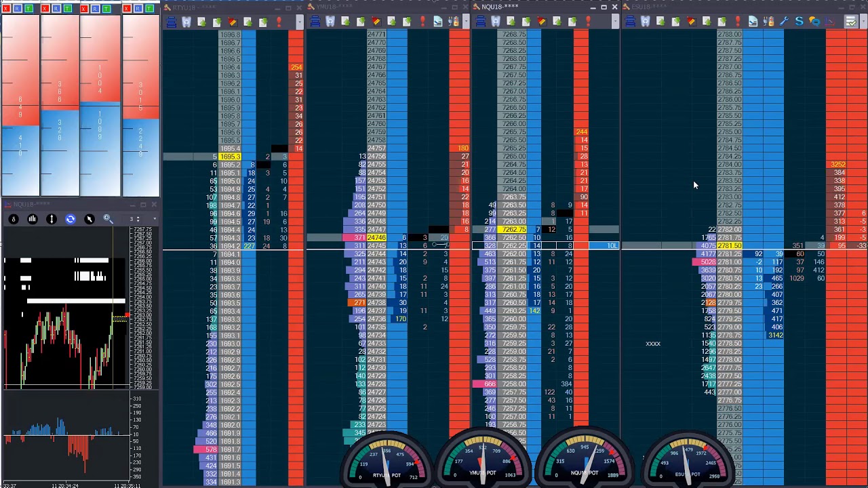This screenshot has height=488, width=868.
Task: Click the center-ladder stack icon in RTYU18 toolbar
Action: 171,22
